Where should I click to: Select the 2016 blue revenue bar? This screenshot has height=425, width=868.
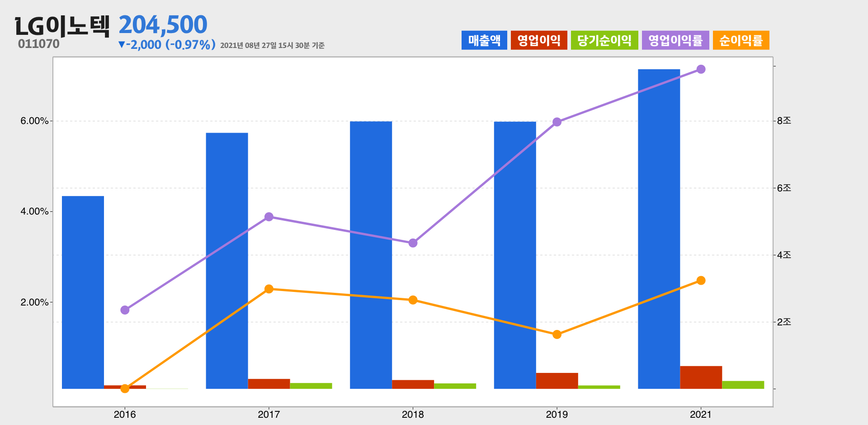point(83,292)
